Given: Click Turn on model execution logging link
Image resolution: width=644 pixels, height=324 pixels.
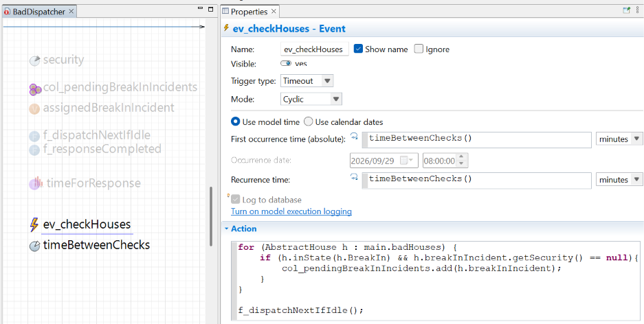Looking at the screenshot, I should (291, 211).
